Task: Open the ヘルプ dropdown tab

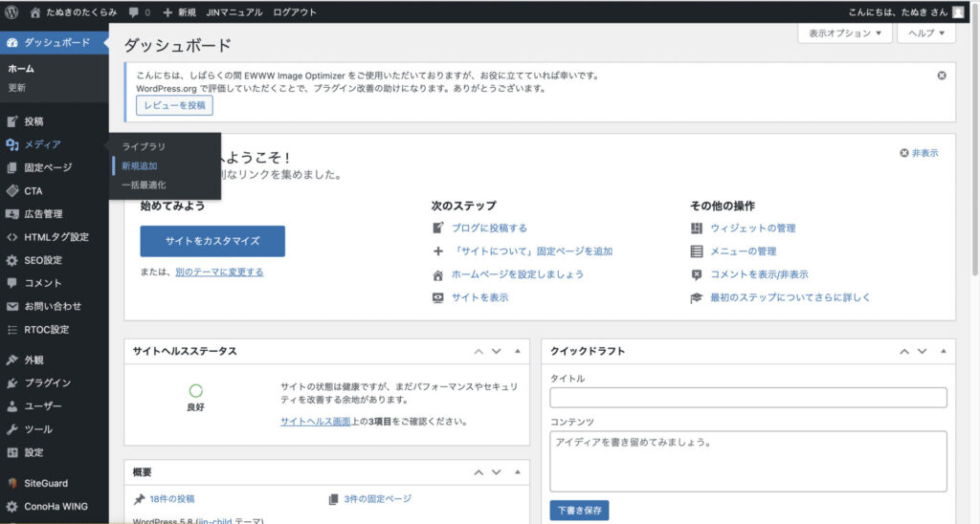Action: pos(926,33)
